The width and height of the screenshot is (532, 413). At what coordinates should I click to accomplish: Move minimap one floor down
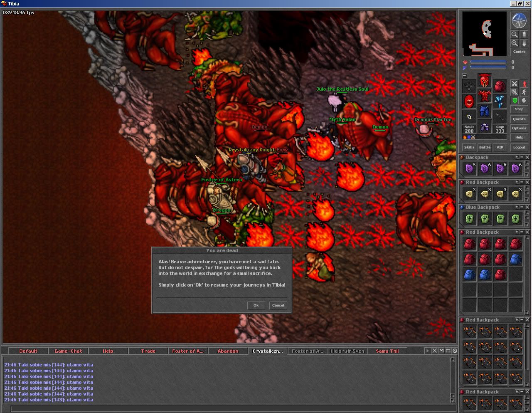coord(524,43)
